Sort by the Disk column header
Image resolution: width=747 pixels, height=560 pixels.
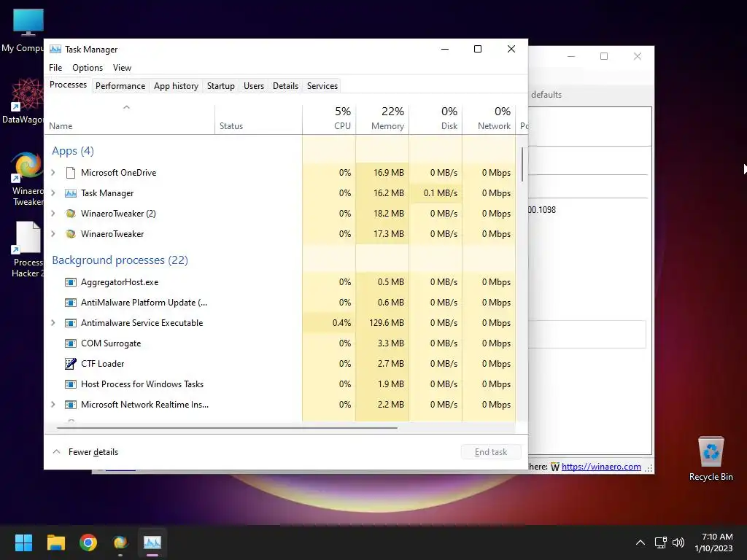(436, 120)
